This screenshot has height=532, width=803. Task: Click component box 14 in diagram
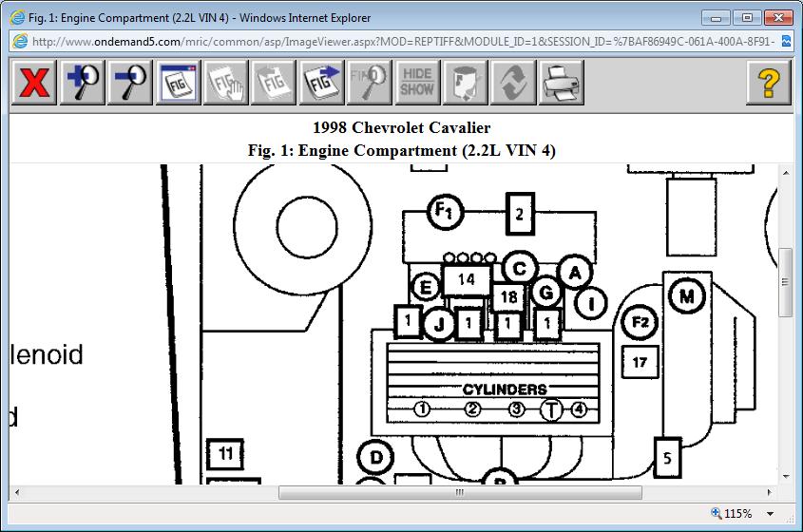point(467,279)
